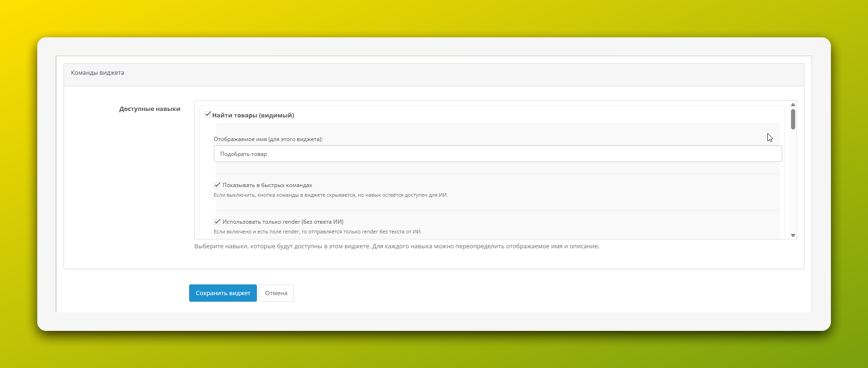Toggle "Показывать в быстрых командах" checkbox
Image resolution: width=868 pixels, height=368 pixels.
point(217,185)
